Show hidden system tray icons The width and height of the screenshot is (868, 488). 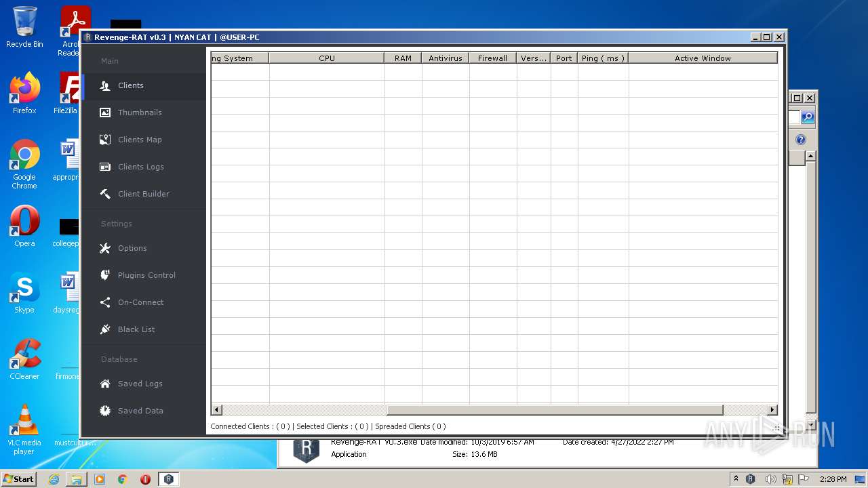(736, 479)
